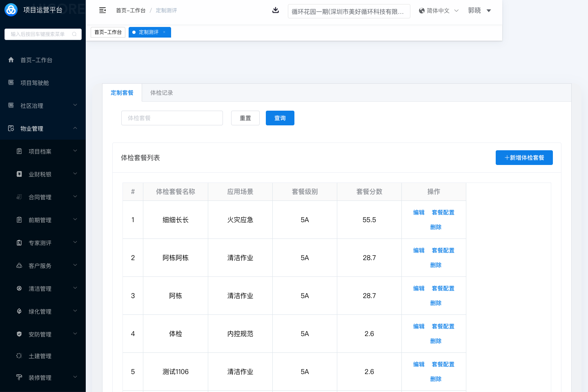
Task: Focus the 体检套餐 search input field
Action: pos(172,118)
